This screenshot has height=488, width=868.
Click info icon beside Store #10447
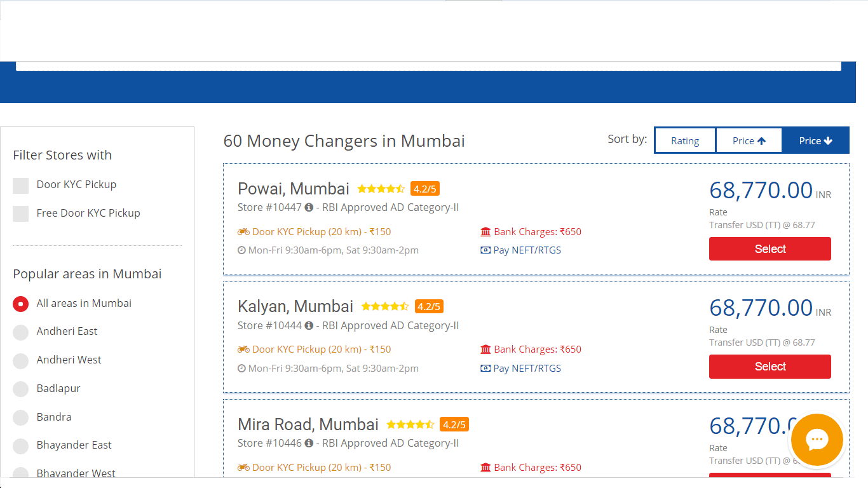point(309,208)
